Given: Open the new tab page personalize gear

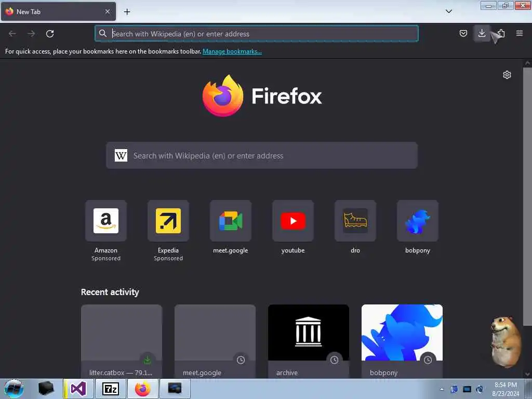Looking at the screenshot, I should pos(507,75).
